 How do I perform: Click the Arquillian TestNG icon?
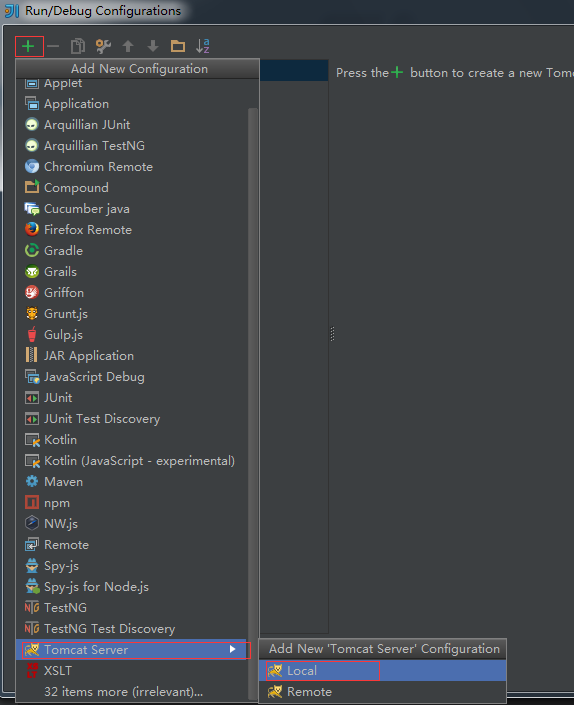click(31, 146)
